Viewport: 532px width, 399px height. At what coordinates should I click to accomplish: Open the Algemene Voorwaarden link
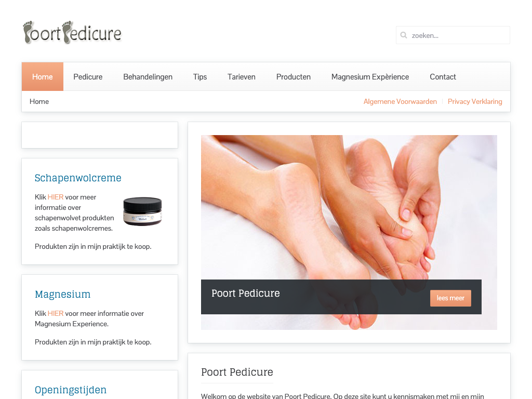(400, 101)
